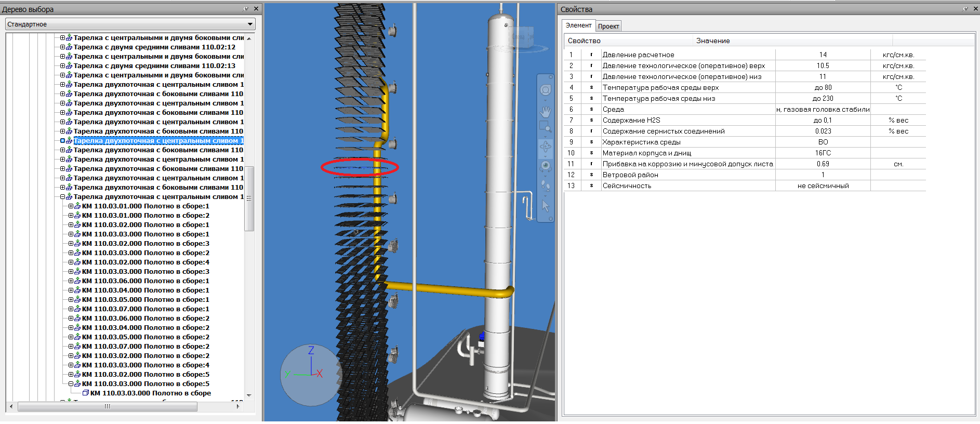The image size is (980, 424).
Task: Pick the Select arrow tool
Action: [x=545, y=206]
